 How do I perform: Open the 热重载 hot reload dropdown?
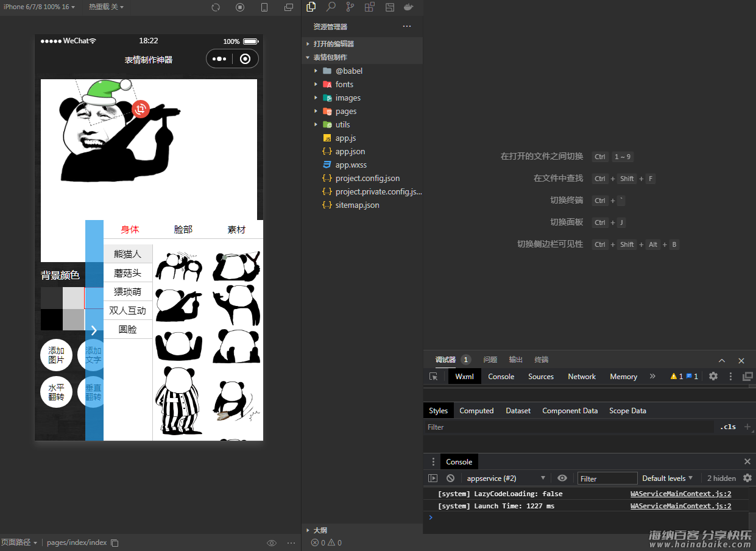click(106, 7)
